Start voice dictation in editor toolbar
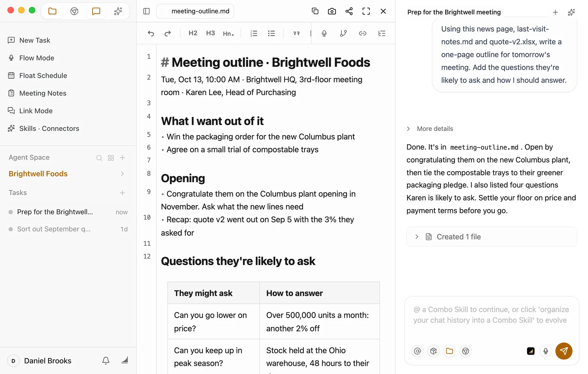Viewport: 588px width, 374px height. (x=324, y=33)
